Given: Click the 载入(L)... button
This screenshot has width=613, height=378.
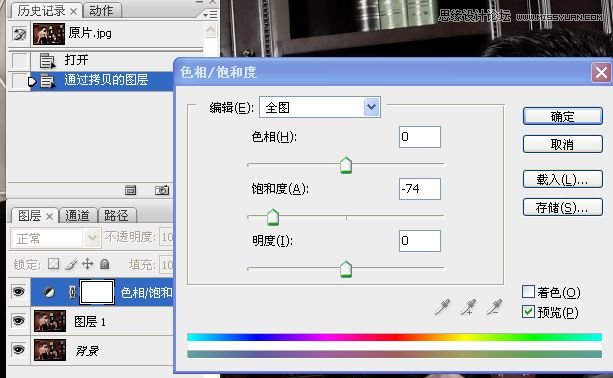Looking at the screenshot, I should [x=563, y=179].
